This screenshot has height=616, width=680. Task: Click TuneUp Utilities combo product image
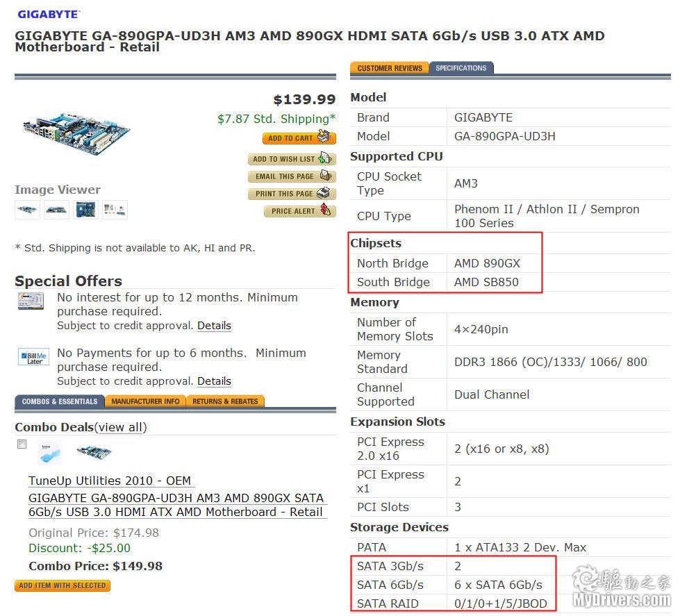[49, 453]
